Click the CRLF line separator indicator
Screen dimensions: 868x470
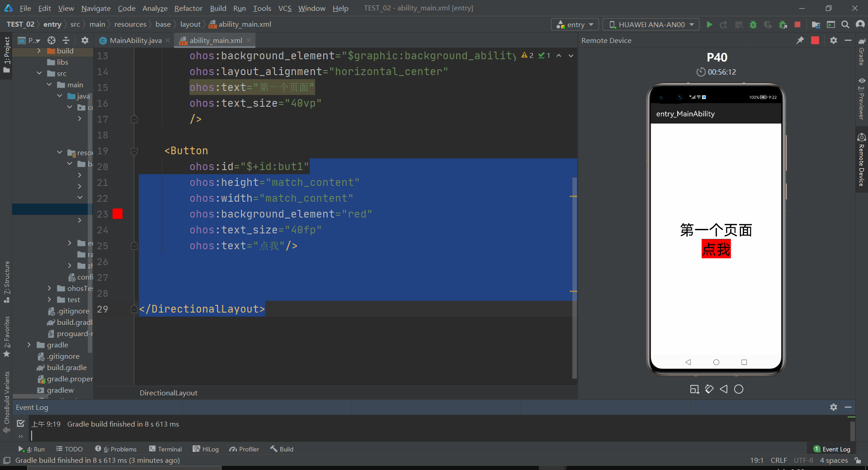pyautogui.click(x=778, y=460)
